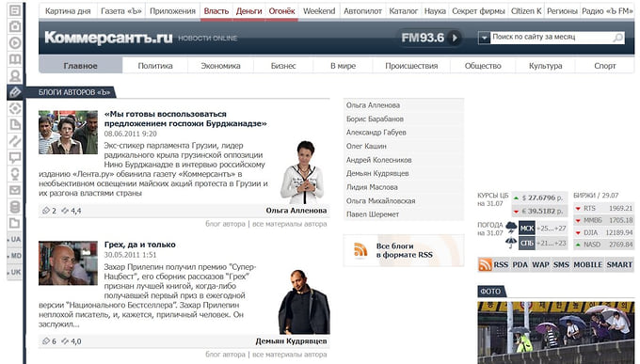
Task: Click the СПБ weather badge
Action: pyautogui.click(x=526, y=244)
